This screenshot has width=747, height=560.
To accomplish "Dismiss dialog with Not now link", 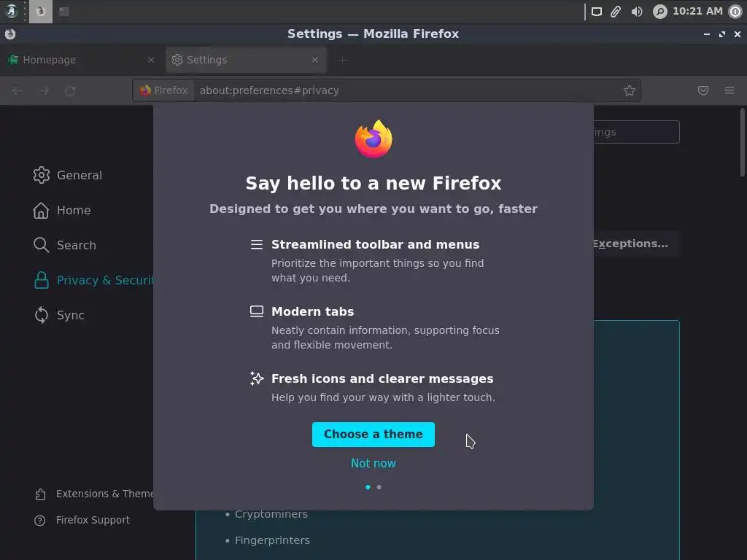I will pos(373,463).
